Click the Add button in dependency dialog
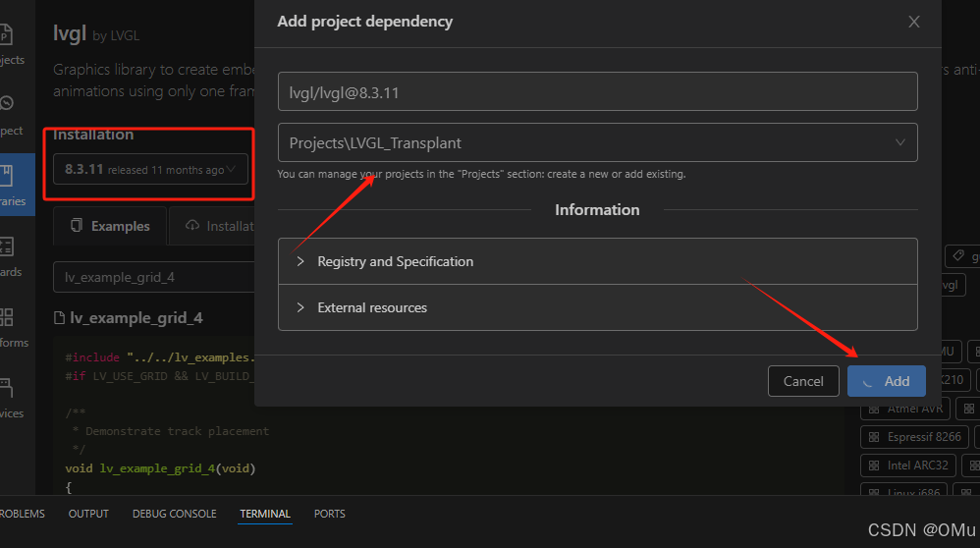Image resolution: width=980 pixels, height=548 pixels. click(887, 381)
